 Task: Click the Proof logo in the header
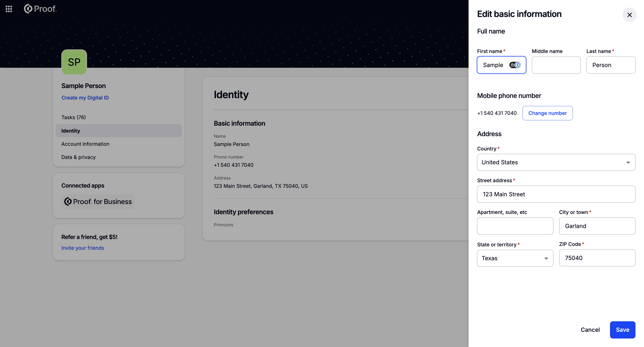[40, 9]
